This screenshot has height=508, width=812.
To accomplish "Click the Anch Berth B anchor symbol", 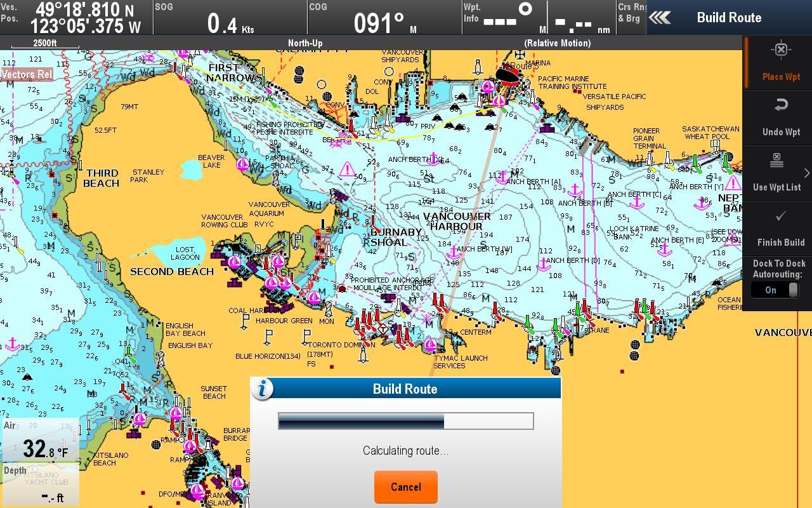I will [x=575, y=189].
